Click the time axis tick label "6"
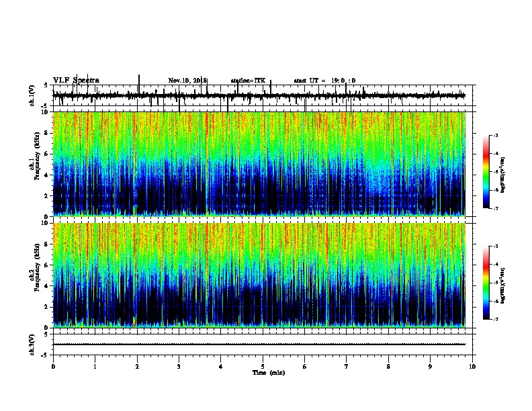 305,367
